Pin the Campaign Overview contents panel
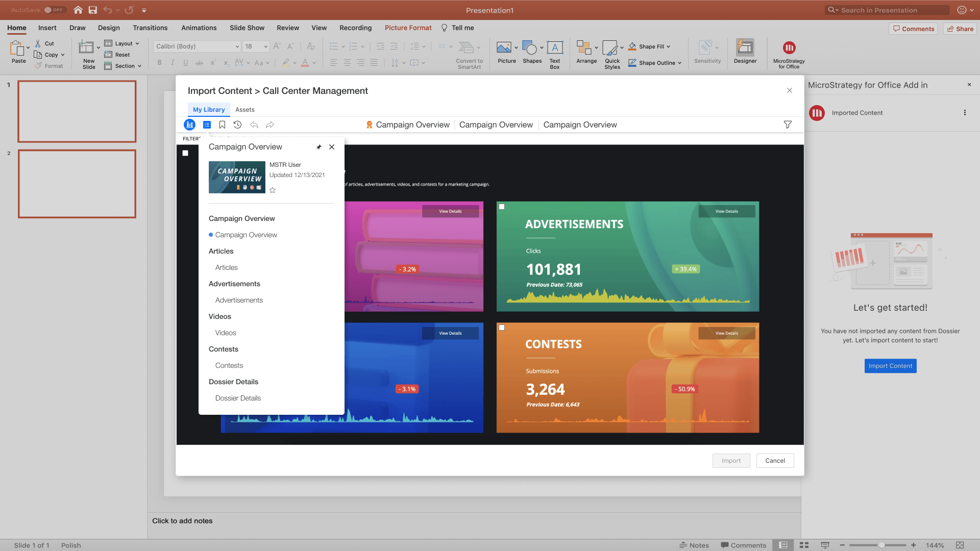The height and width of the screenshot is (551, 980). tap(318, 147)
